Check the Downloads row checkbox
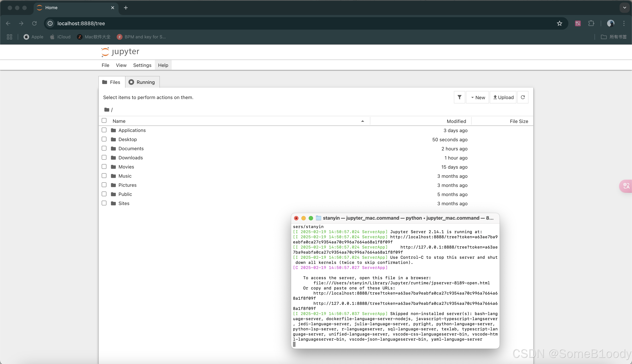The image size is (632, 364). [104, 157]
